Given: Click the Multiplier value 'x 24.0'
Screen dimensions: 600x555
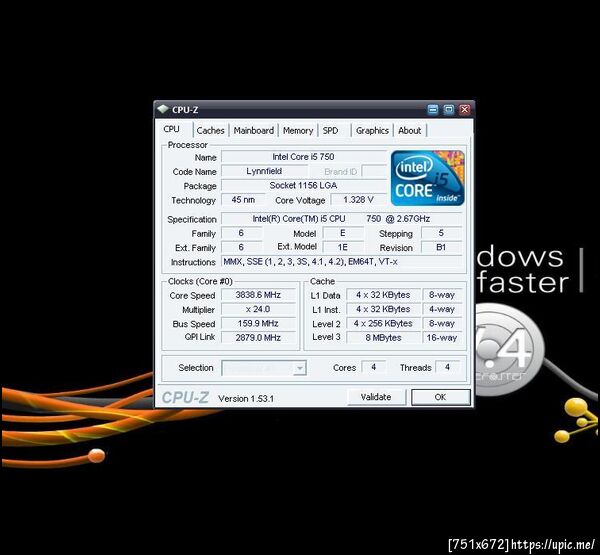Looking at the screenshot, I should pos(259,309).
